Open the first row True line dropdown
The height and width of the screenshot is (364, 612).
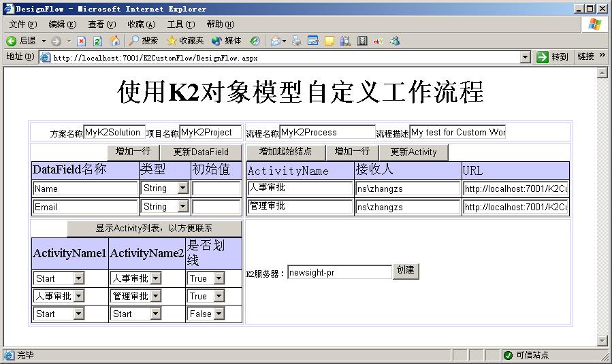click(219, 278)
